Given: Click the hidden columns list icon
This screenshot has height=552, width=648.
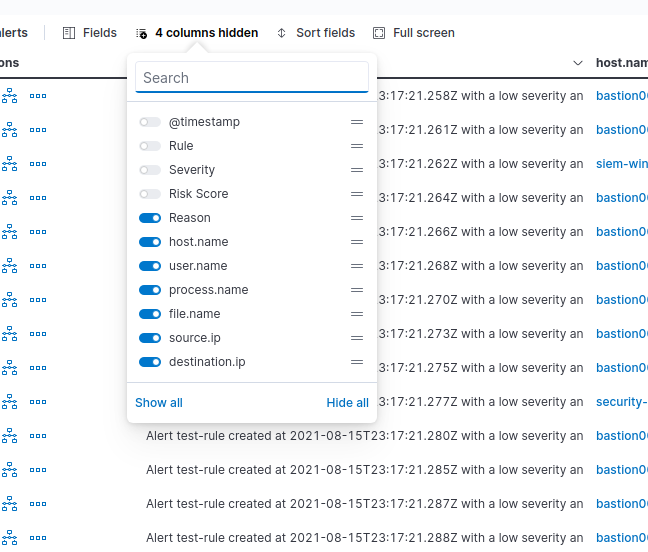Looking at the screenshot, I should [142, 33].
